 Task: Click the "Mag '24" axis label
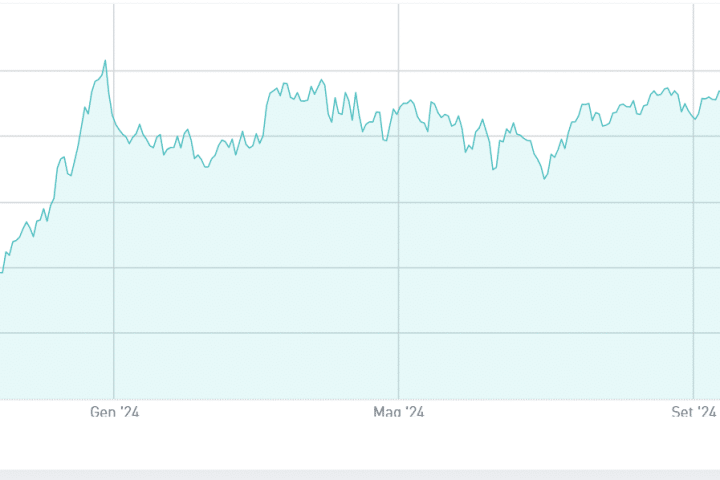[x=399, y=412]
